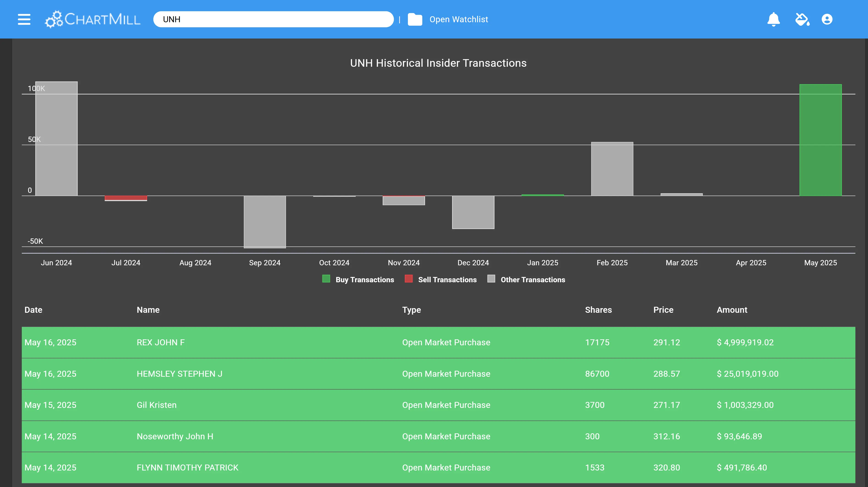Click the Open Market Purchase type for Noseworthy
The width and height of the screenshot is (868, 487).
[x=446, y=436]
